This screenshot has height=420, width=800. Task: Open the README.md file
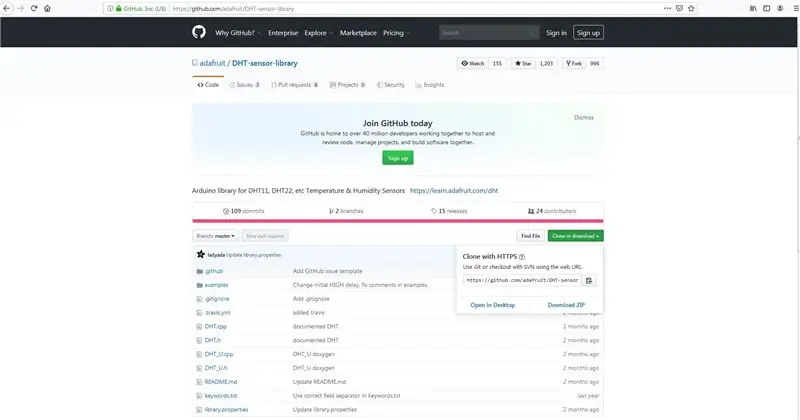[220, 381]
